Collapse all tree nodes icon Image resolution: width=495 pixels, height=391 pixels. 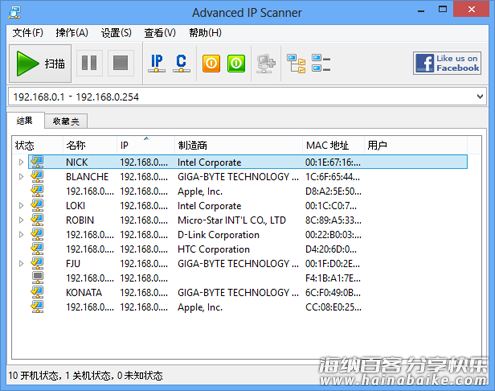tap(321, 63)
